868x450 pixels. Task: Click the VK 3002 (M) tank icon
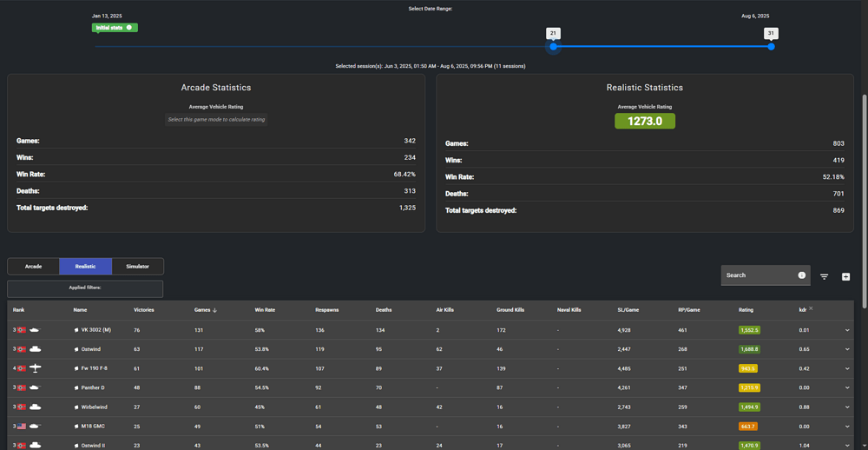point(36,330)
